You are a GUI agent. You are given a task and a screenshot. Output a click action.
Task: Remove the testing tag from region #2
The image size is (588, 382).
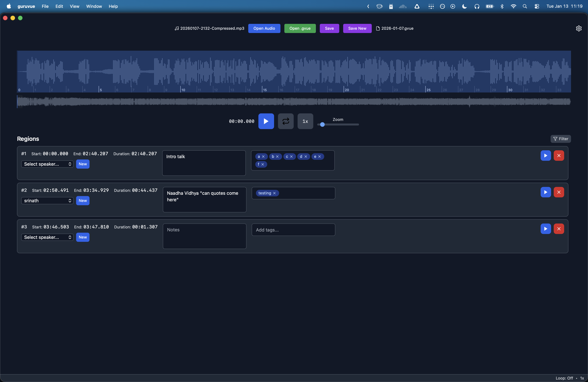pos(275,193)
